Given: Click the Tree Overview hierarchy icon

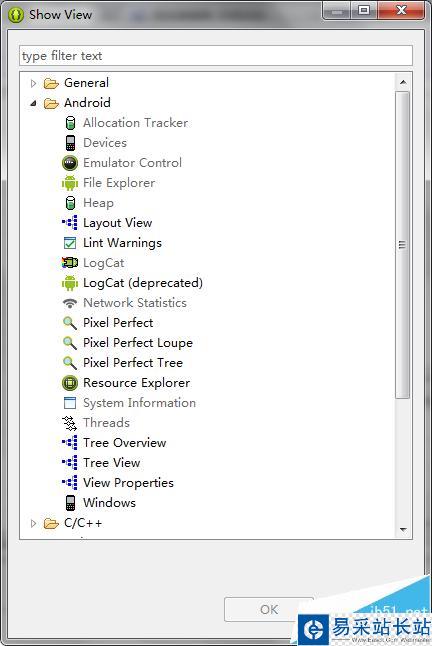Looking at the screenshot, I should (x=70, y=443).
